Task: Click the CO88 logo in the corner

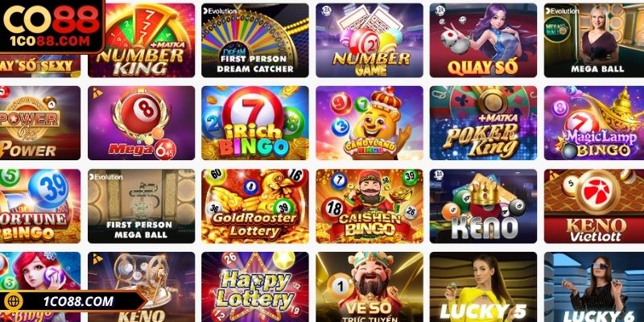Action: click(x=52, y=27)
